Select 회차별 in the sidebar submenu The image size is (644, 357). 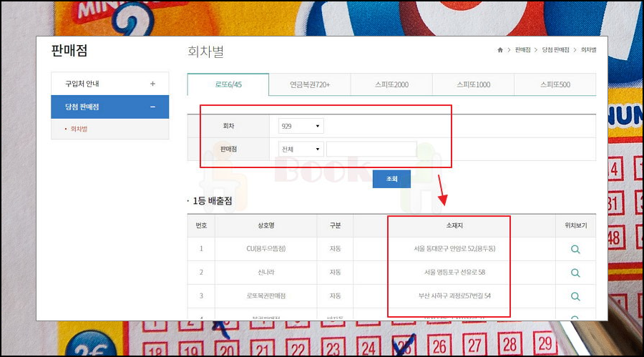(79, 129)
